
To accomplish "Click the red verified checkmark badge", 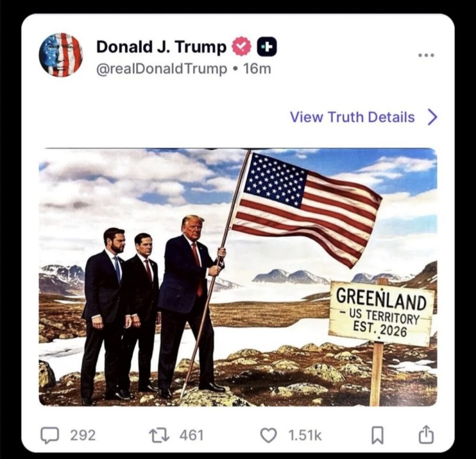I will click(242, 46).
